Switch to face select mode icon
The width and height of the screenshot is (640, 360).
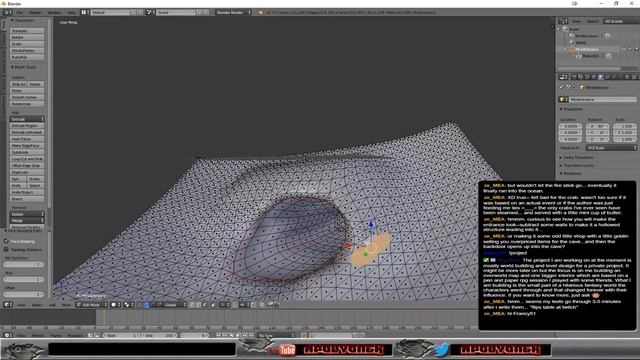pyautogui.click(x=204, y=304)
